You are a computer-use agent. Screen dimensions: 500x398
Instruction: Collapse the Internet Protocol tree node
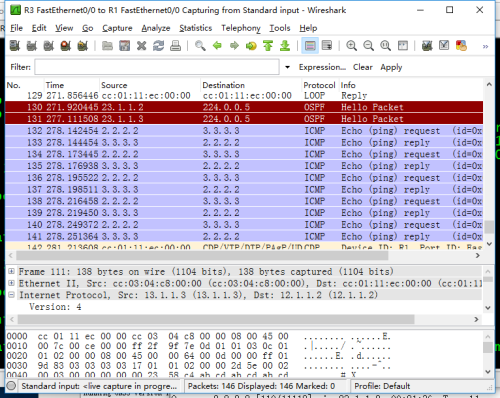[x=11, y=295]
